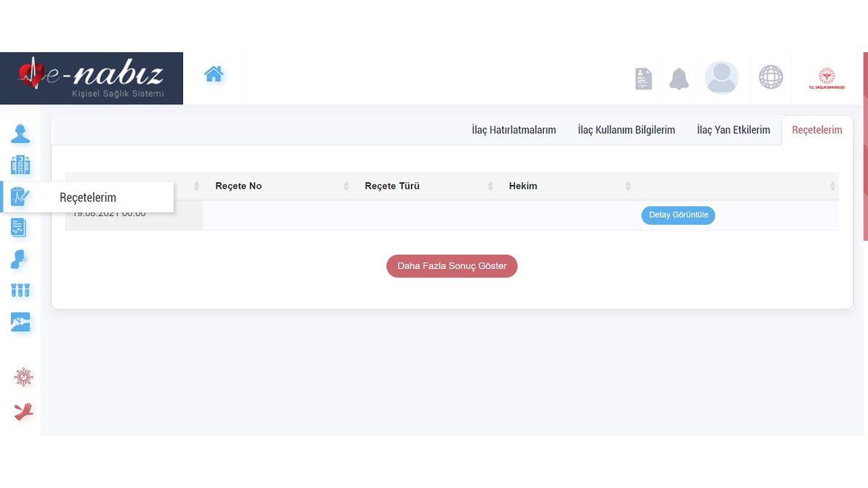
Task: Open the radiology images sidebar icon
Action: click(20, 322)
